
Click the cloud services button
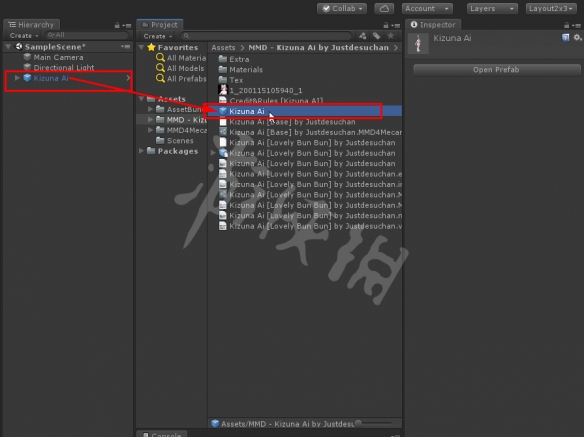384,9
